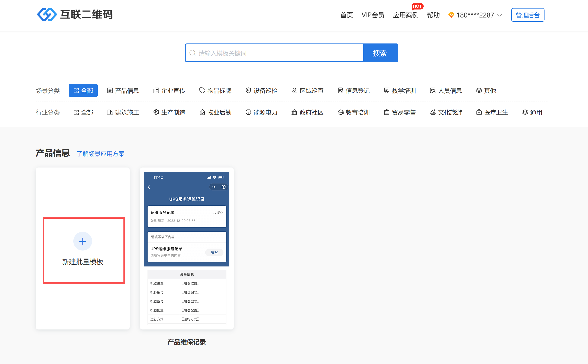Viewport: 588px width, 364px height.
Task: Open the 产品维保记录 template thumbnail
Action: tap(187, 248)
